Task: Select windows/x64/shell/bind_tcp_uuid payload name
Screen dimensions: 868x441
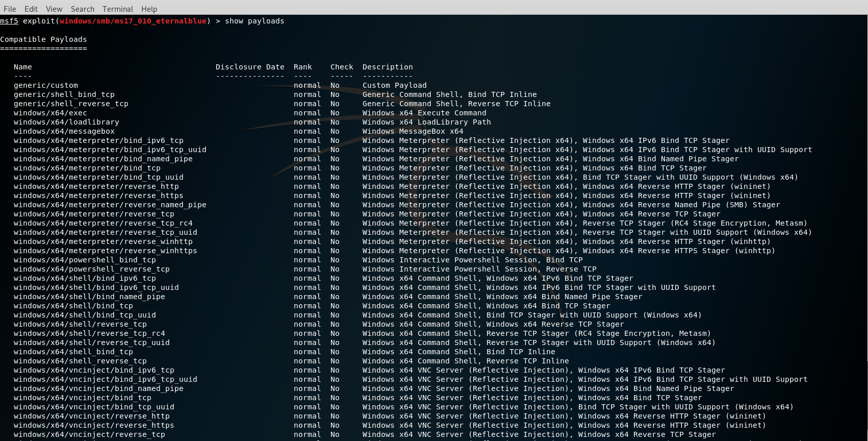Action: click(85, 315)
